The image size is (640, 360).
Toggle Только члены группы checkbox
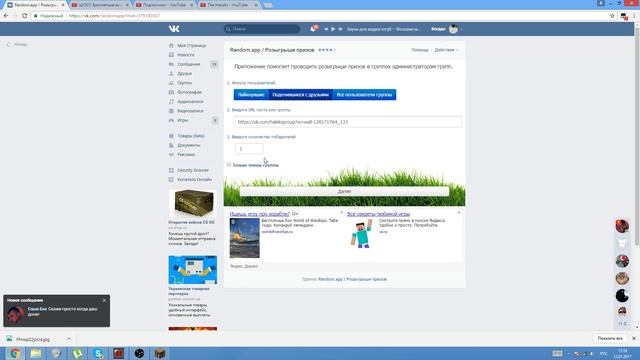[x=229, y=164]
